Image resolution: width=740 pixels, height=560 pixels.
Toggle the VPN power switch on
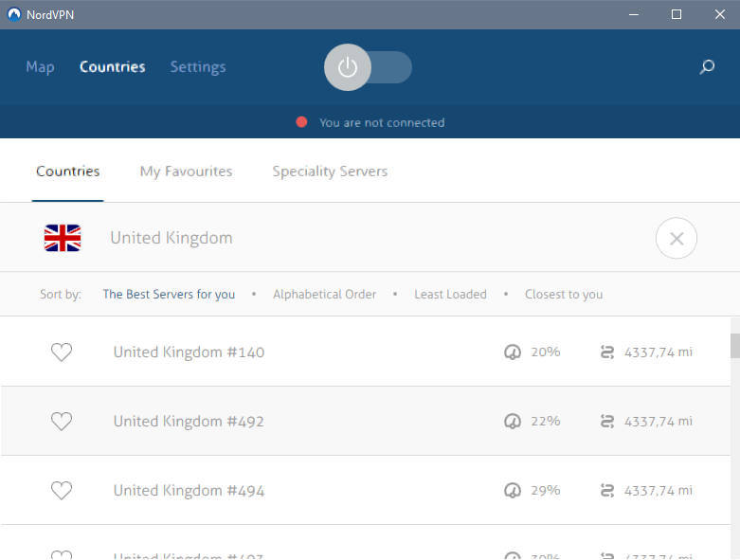coord(368,67)
